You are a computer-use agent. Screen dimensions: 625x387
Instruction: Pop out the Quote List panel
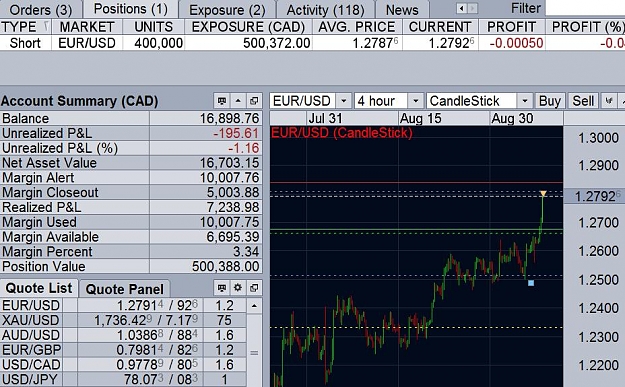[x=254, y=287]
